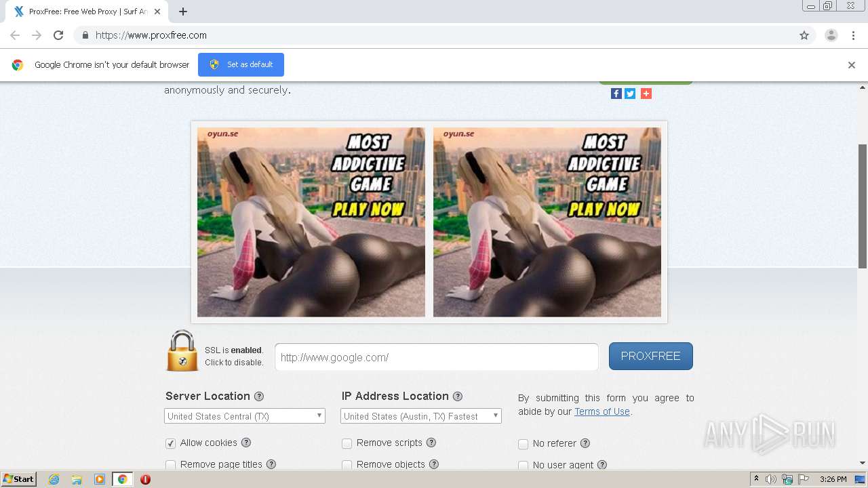Click help icon beside Allow cookies
This screenshot has height=488, width=868.
coord(246,443)
